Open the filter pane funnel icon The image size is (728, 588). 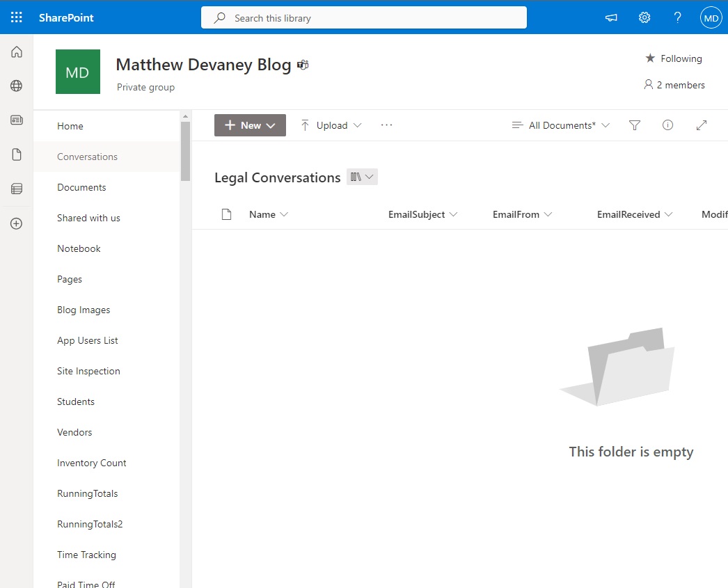(635, 125)
